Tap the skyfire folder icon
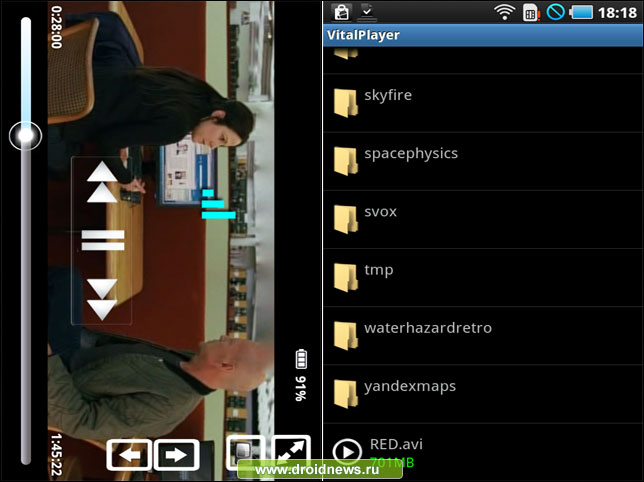This screenshot has height=482, width=644. pyautogui.click(x=345, y=103)
